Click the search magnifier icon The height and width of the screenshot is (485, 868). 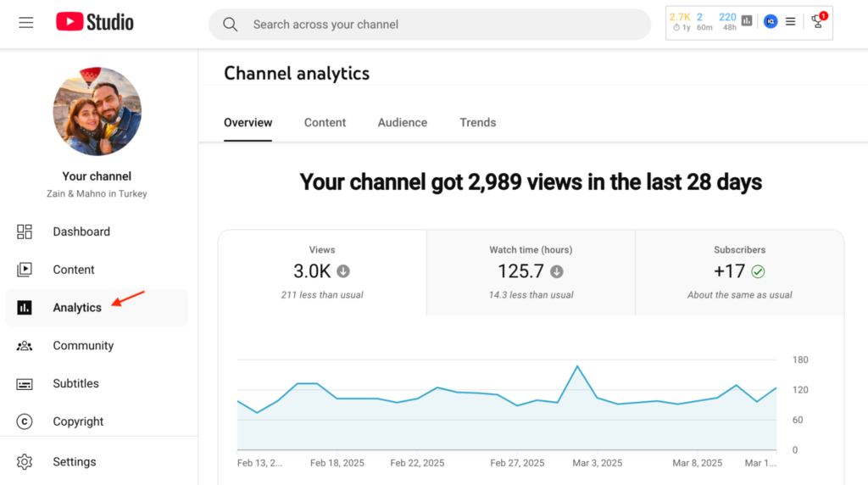click(x=231, y=25)
